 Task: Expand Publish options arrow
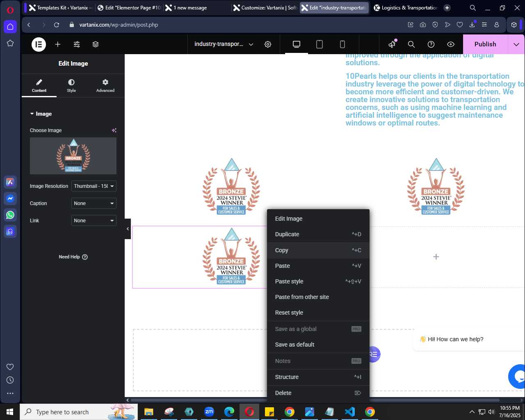coord(516,44)
